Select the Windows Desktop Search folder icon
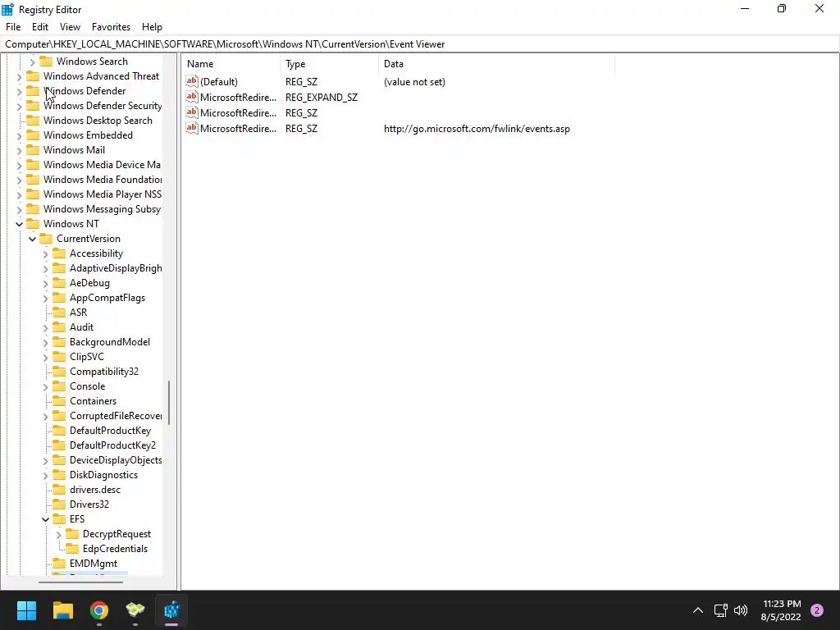Viewport: 840px width, 630px height. point(33,121)
